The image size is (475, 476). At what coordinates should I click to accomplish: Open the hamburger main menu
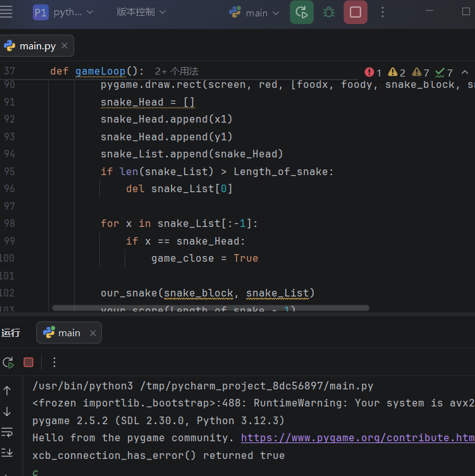pos(6,12)
